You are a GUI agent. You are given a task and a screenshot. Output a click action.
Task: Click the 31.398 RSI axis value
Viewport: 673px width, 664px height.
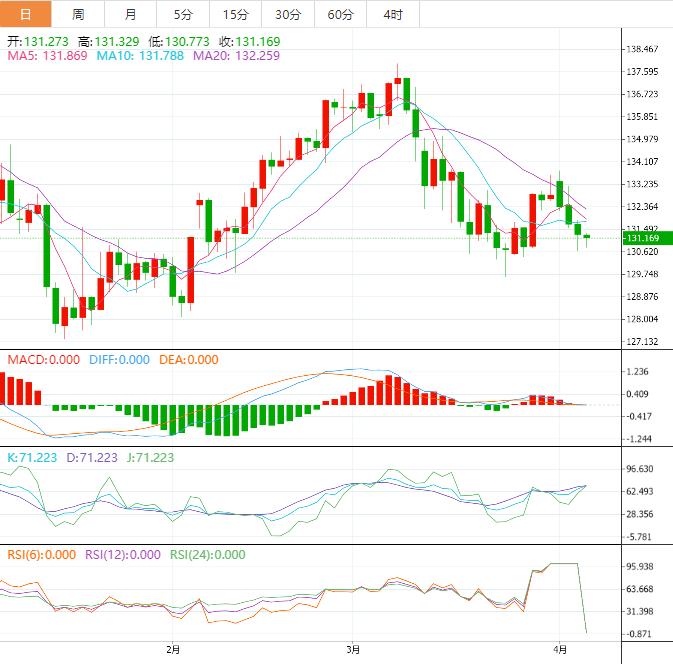tap(640, 612)
